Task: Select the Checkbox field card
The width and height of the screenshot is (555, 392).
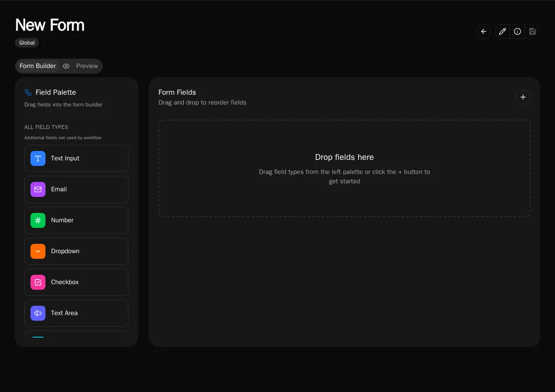Action: 76,282
